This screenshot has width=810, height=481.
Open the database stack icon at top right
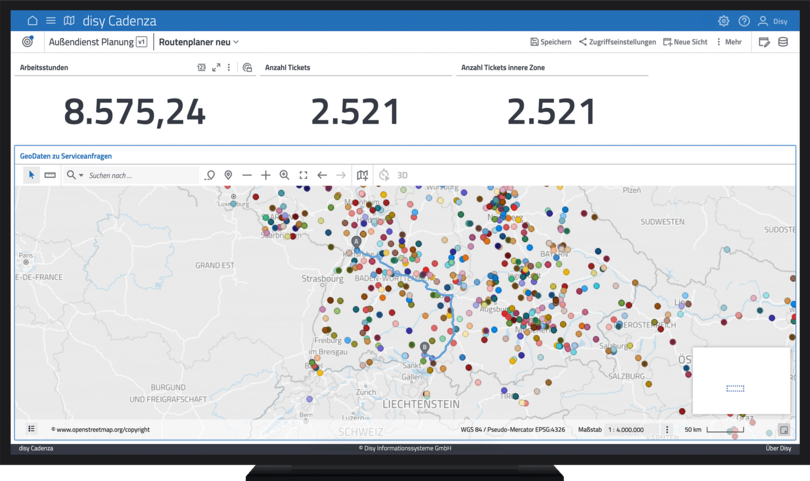[x=783, y=42]
